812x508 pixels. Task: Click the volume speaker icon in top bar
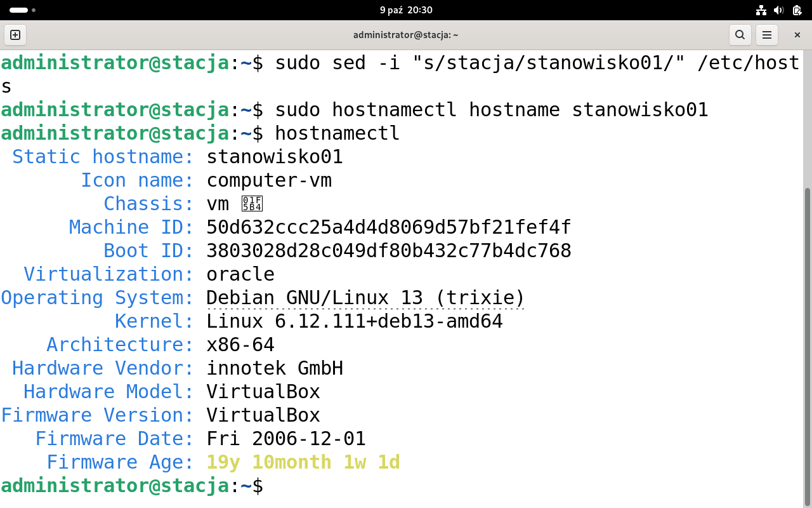[x=779, y=10]
